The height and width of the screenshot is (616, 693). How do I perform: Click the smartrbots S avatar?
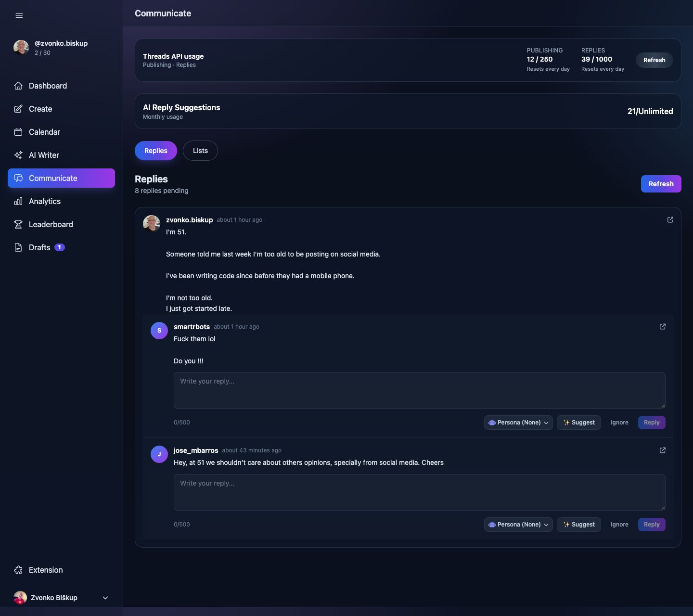coord(159,331)
